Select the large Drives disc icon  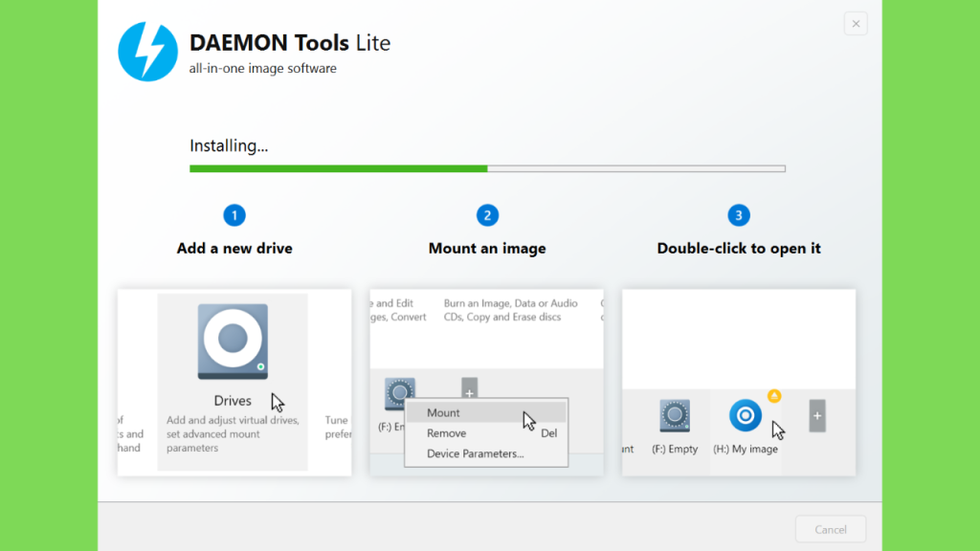pyautogui.click(x=234, y=342)
